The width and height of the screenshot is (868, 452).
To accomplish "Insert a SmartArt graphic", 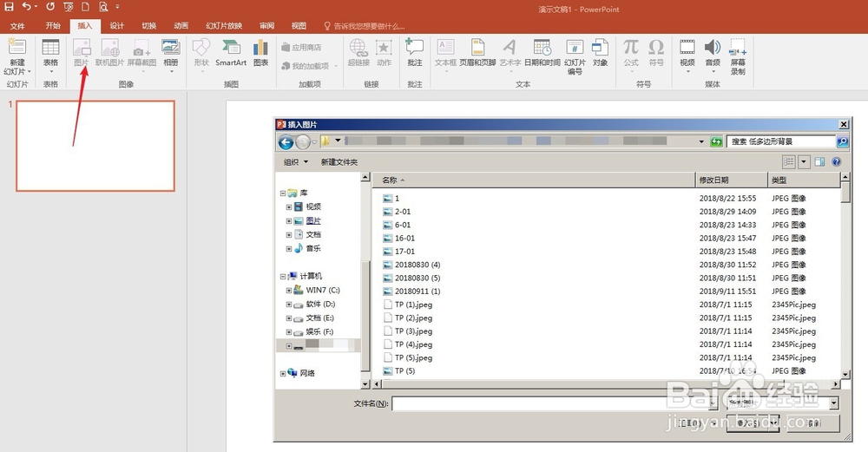I will point(231,53).
